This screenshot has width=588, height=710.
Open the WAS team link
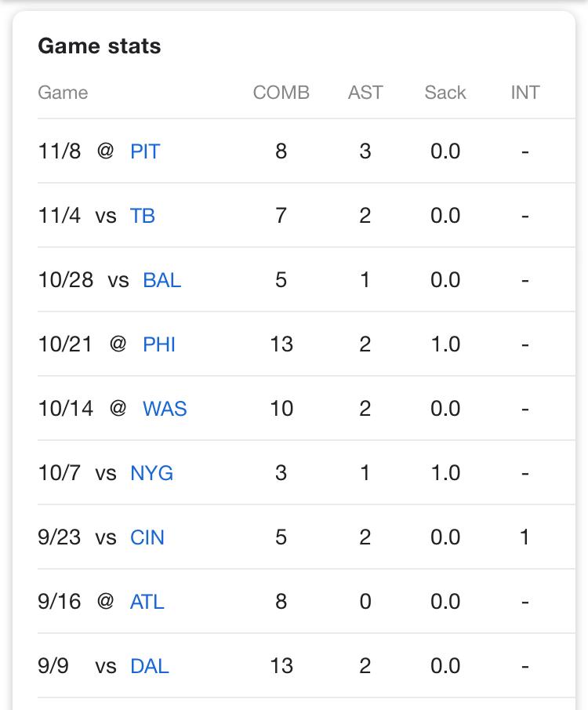click(x=165, y=409)
